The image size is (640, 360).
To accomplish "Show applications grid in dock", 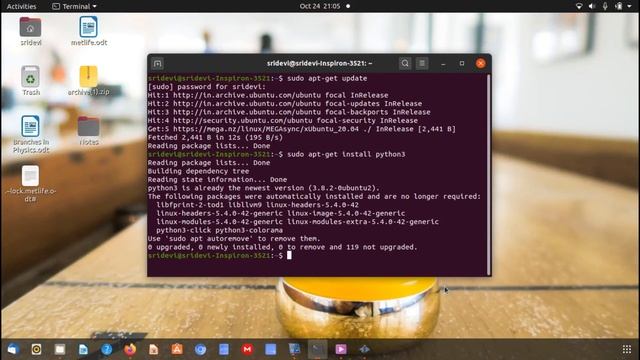I will click(x=627, y=349).
